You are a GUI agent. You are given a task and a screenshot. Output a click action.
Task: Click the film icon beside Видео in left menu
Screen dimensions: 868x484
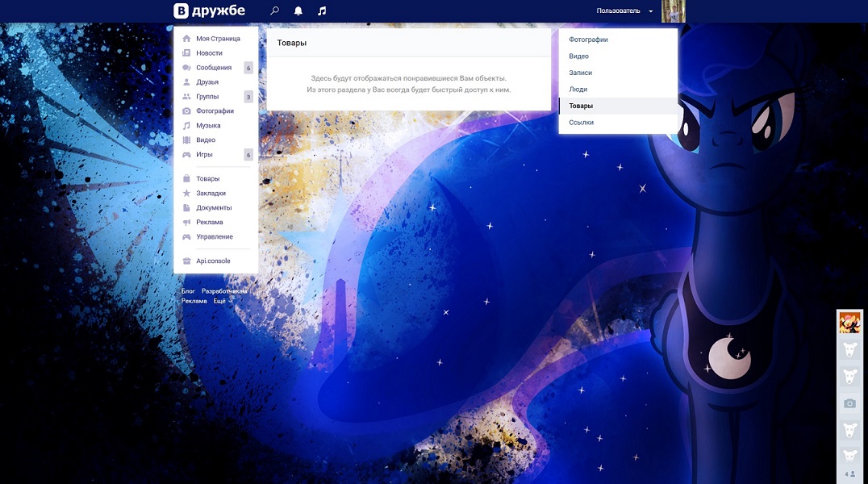click(186, 140)
